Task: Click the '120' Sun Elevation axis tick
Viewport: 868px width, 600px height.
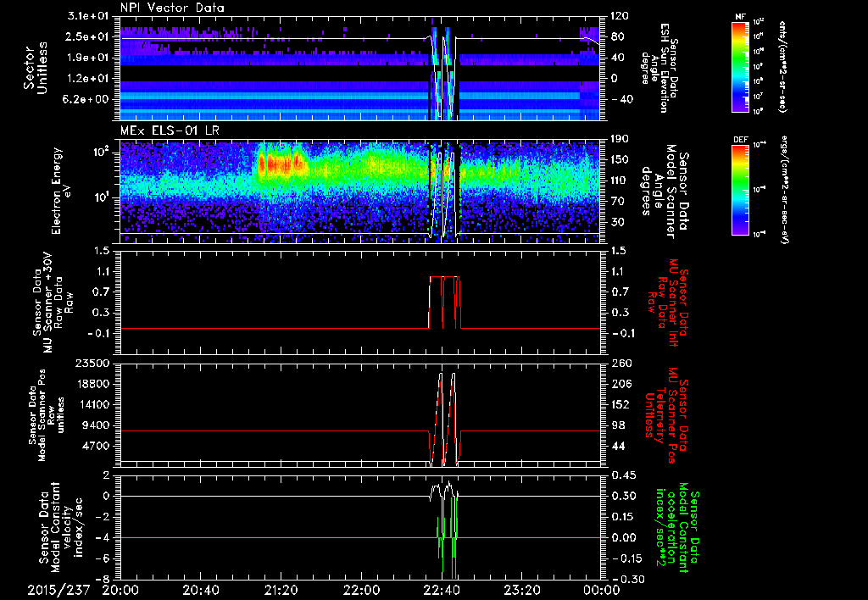Action: pos(620,16)
